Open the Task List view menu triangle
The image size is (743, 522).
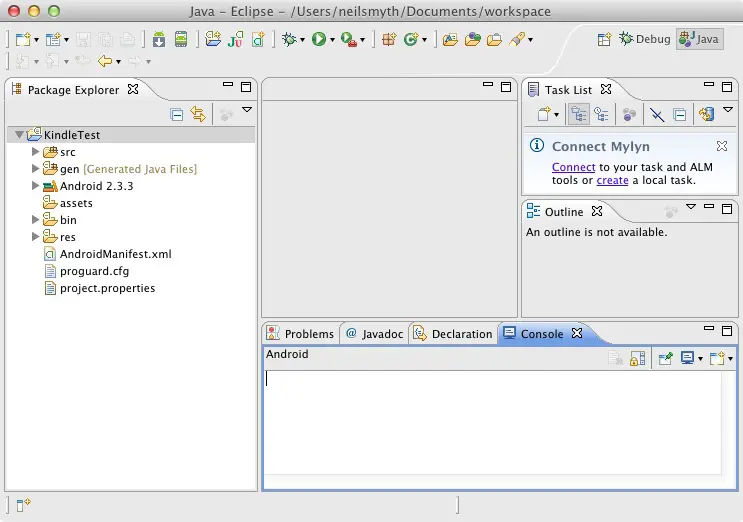pyautogui.click(x=728, y=109)
